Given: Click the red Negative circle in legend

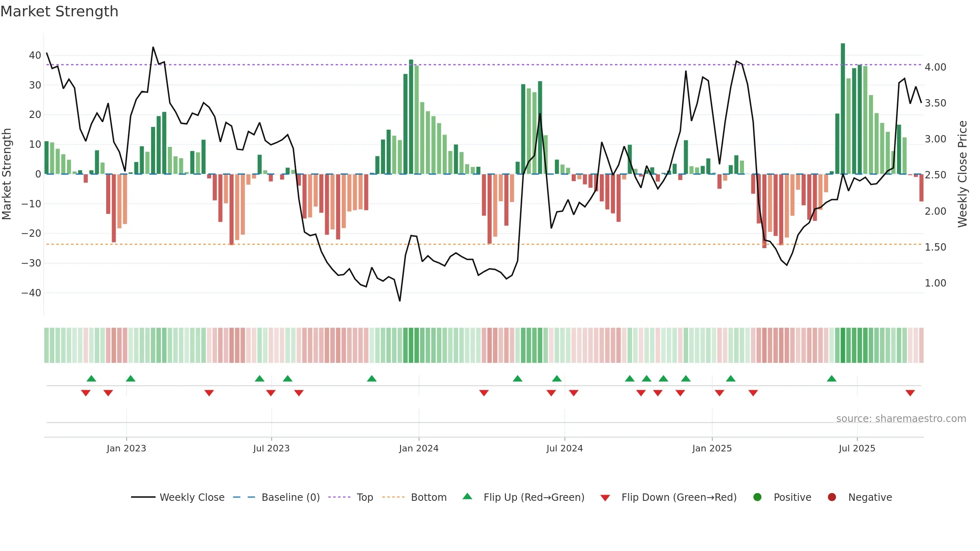Looking at the screenshot, I should tap(832, 497).
